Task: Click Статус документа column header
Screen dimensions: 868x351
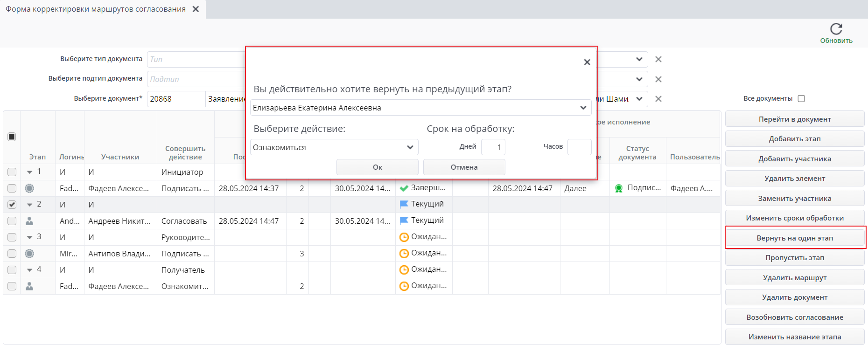Action: pyautogui.click(x=637, y=152)
